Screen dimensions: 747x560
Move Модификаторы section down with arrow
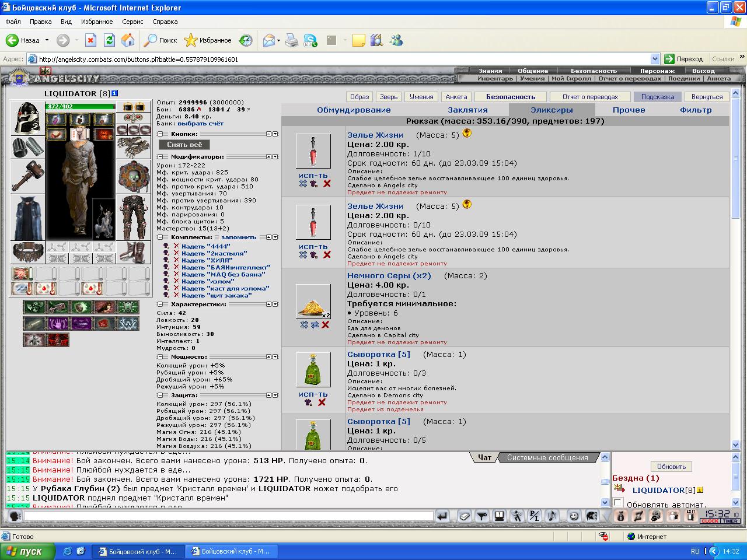[275, 157]
